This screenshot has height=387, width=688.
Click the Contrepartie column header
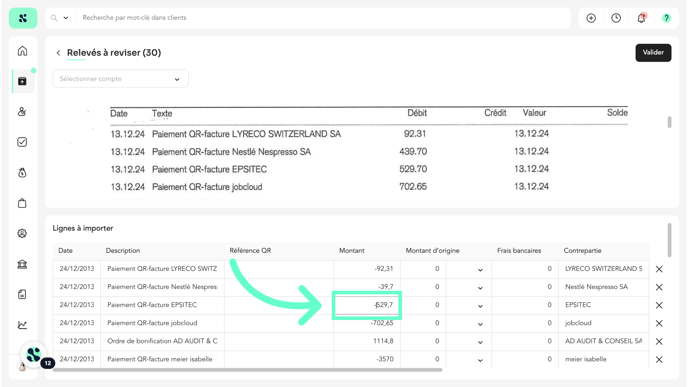[582, 251]
